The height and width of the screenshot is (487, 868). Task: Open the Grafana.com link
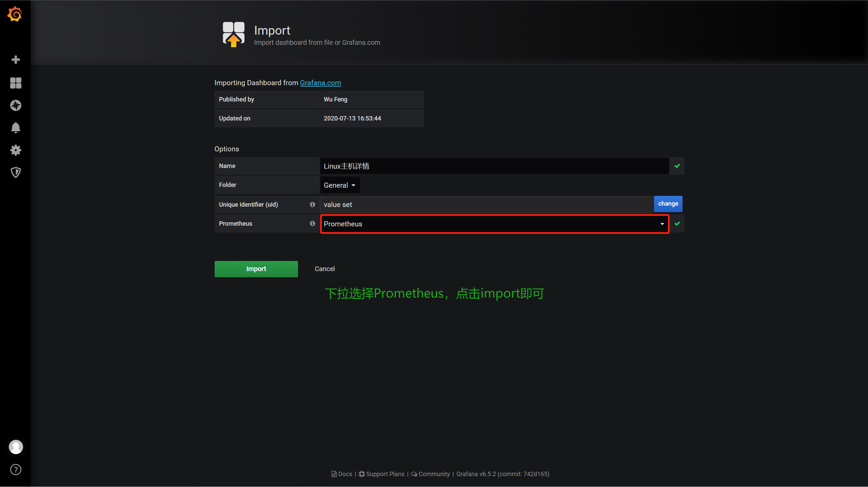[x=320, y=83]
